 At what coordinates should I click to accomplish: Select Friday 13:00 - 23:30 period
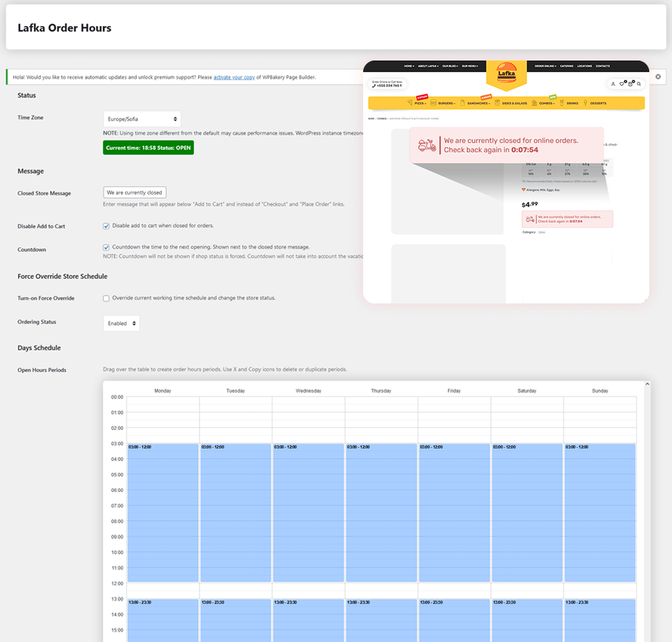pos(454,621)
